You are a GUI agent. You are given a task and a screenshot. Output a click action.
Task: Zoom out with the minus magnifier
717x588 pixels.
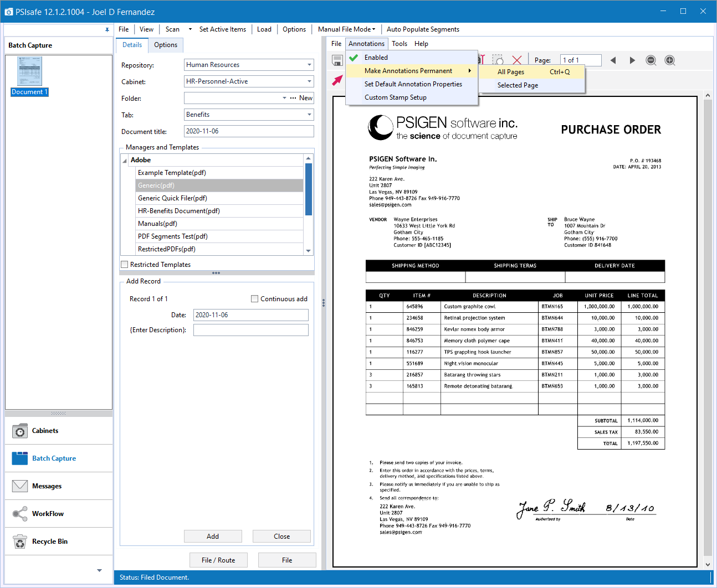pos(651,60)
